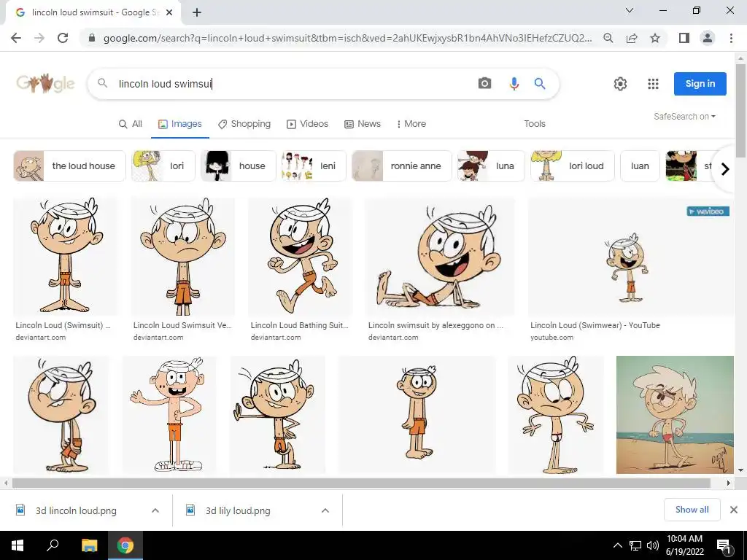This screenshot has height=560, width=747.
Task: Open the beach scene image result
Action: pos(675,415)
